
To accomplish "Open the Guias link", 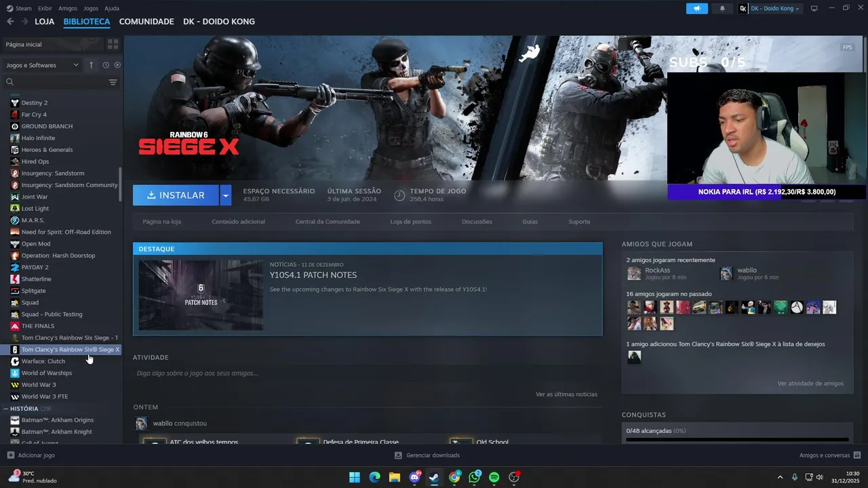I will click(530, 222).
